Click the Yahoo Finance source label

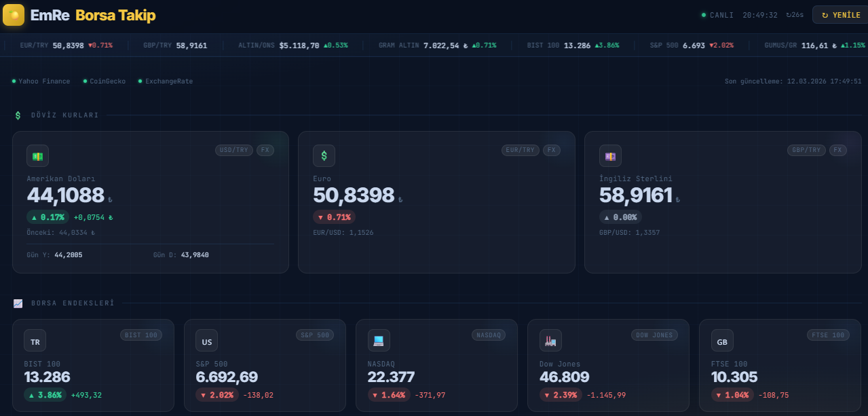point(43,81)
